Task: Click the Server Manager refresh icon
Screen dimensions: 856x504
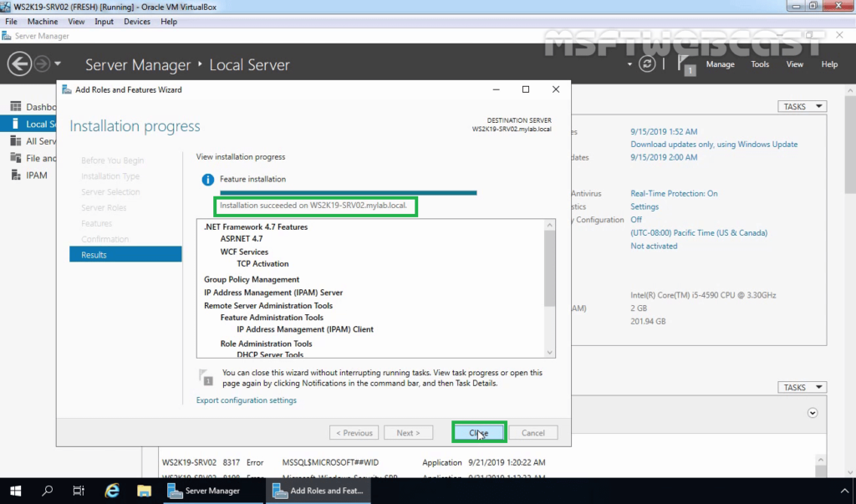Action: tap(647, 64)
